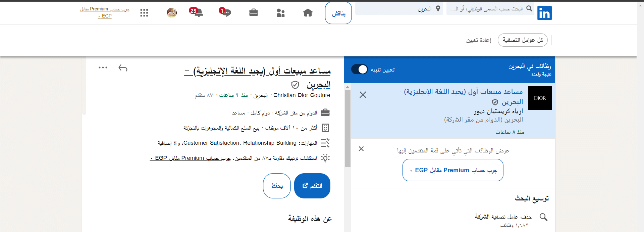Click the location pin icon
This screenshot has width=644, height=232.
[438, 9]
